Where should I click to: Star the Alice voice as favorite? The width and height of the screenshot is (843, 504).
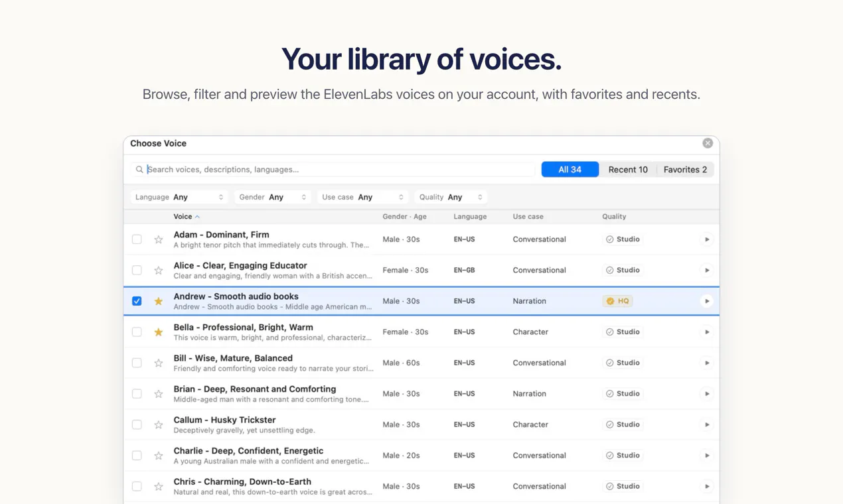click(159, 271)
